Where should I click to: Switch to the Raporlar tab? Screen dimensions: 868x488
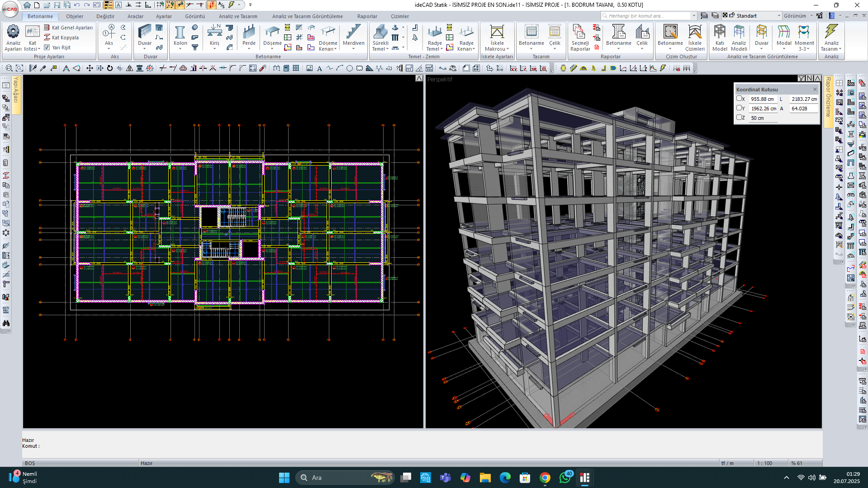pos(367,16)
